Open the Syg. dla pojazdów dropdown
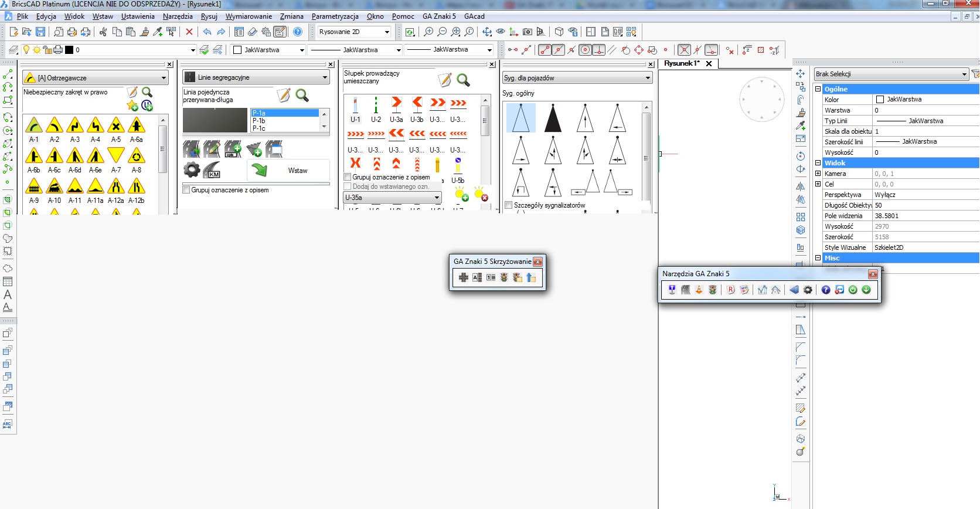The image size is (980, 509). click(577, 77)
